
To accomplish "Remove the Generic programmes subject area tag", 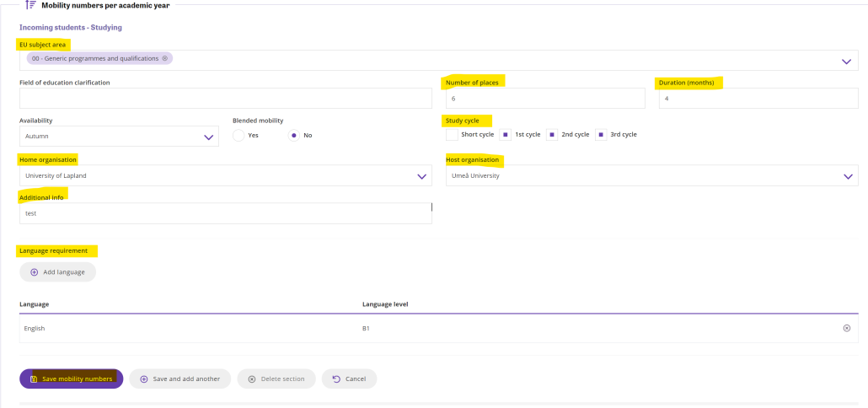I will (164, 58).
